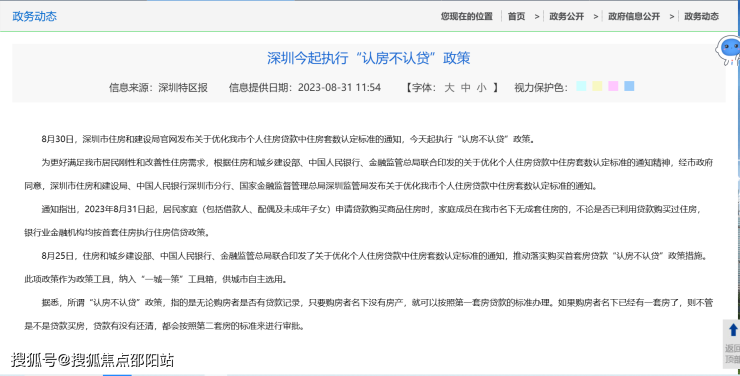Click the 政务动态 section heading
740x376 pixels.
tap(34, 17)
